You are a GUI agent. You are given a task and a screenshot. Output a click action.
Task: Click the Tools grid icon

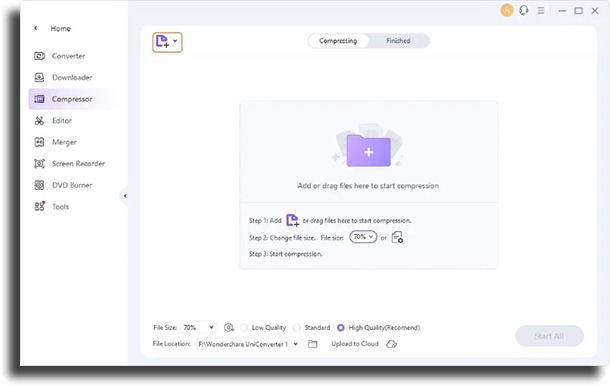(39, 206)
